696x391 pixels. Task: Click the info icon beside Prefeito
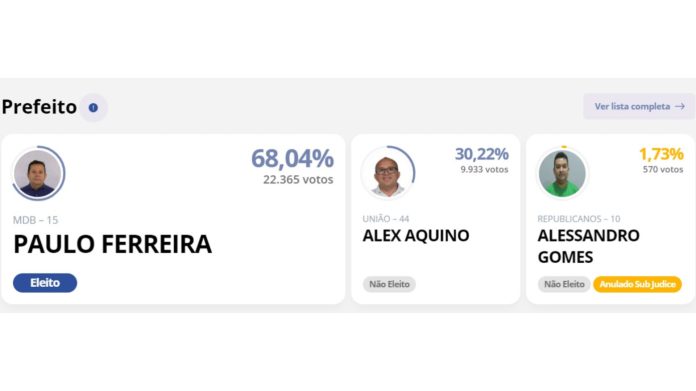tap(93, 107)
